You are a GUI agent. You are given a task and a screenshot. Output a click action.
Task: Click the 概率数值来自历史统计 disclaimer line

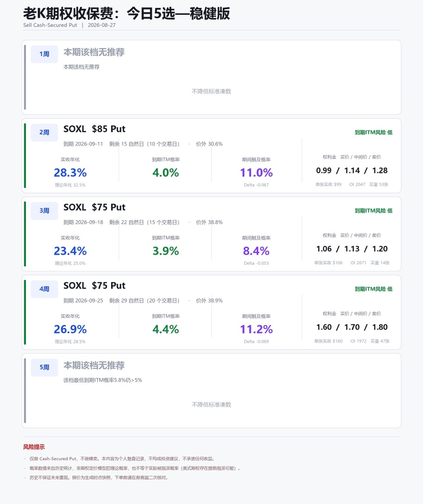tap(135, 468)
